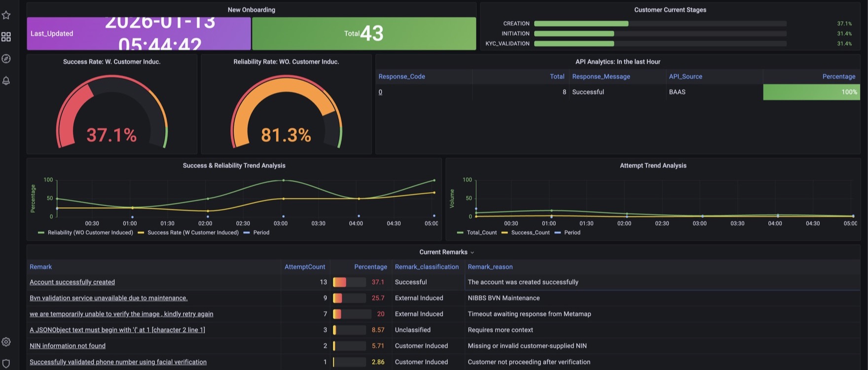The height and width of the screenshot is (370, 868).
Task: Click the green Total 43 stat tile
Action: (364, 34)
